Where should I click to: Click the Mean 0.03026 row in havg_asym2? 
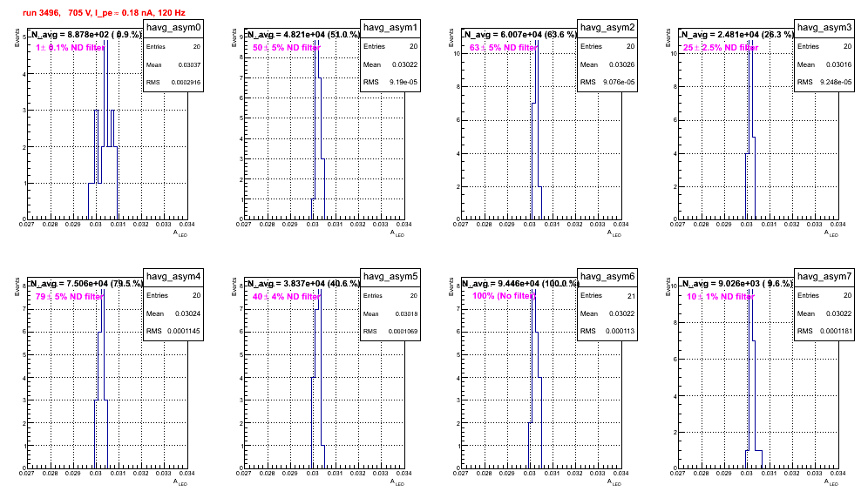(607, 64)
